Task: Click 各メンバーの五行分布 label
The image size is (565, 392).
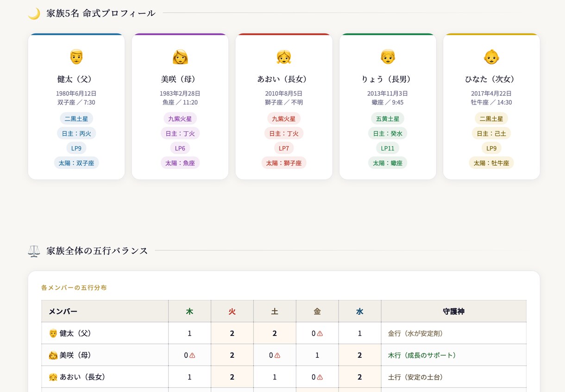Action: tap(74, 287)
